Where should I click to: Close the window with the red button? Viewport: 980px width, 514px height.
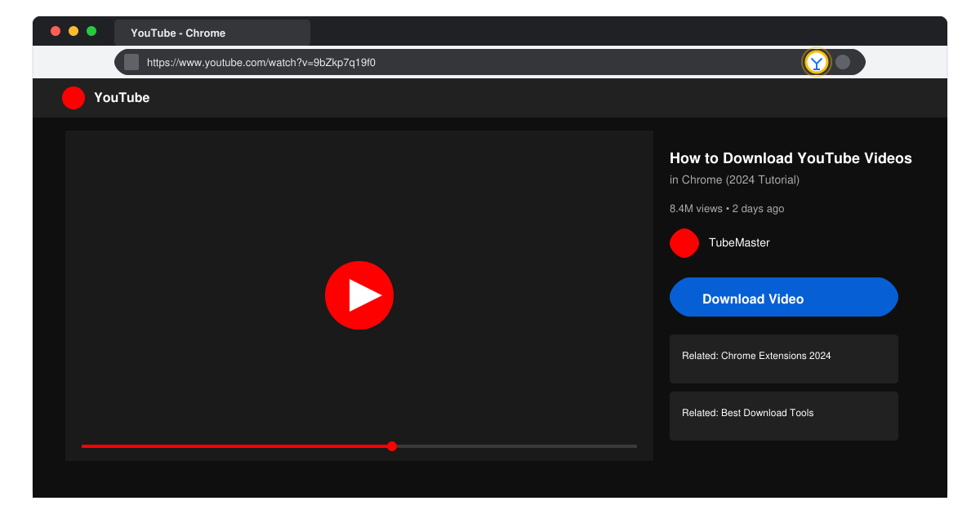pyautogui.click(x=56, y=31)
